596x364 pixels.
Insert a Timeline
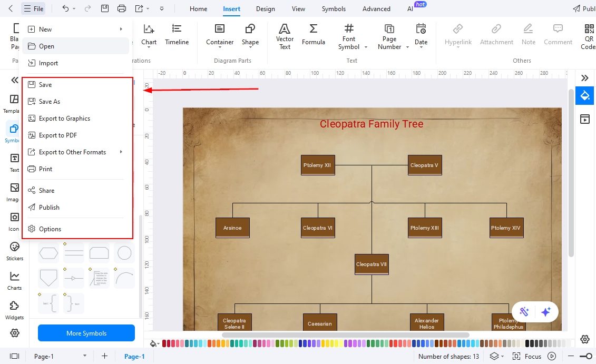coord(177,36)
